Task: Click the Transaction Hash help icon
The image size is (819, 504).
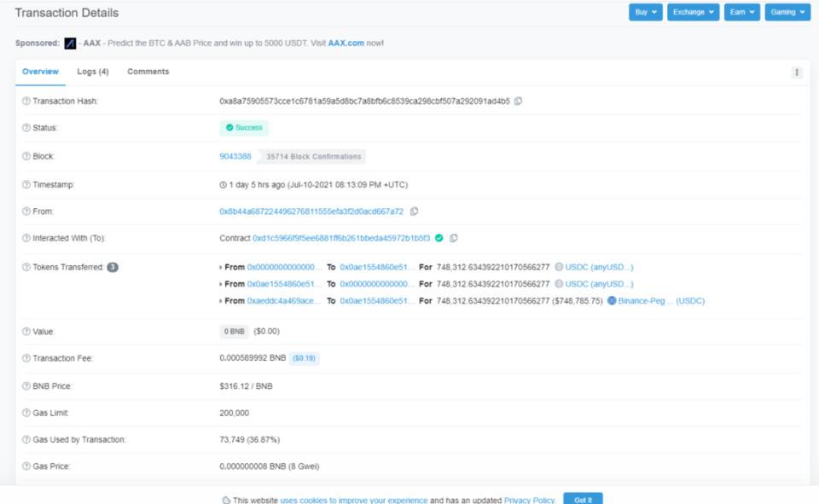Action: 26,101
